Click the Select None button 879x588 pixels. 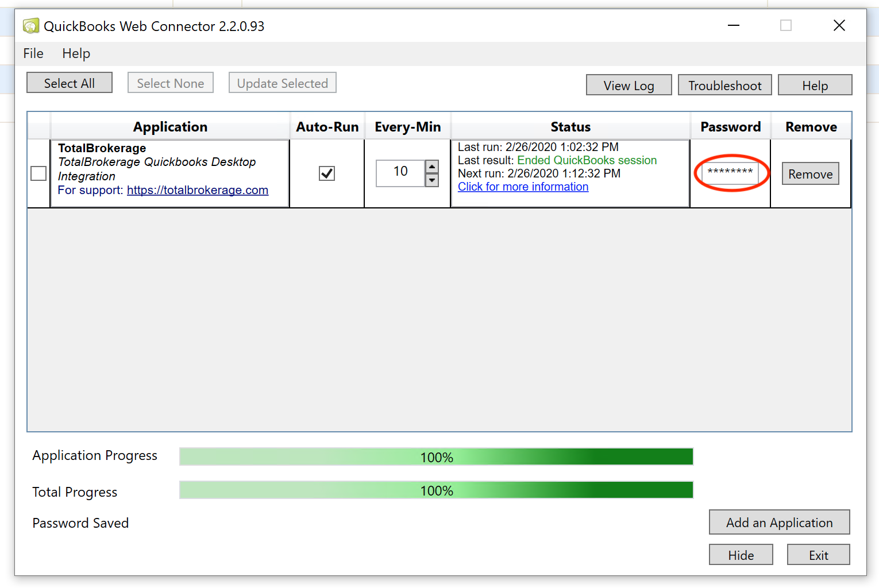click(x=171, y=83)
